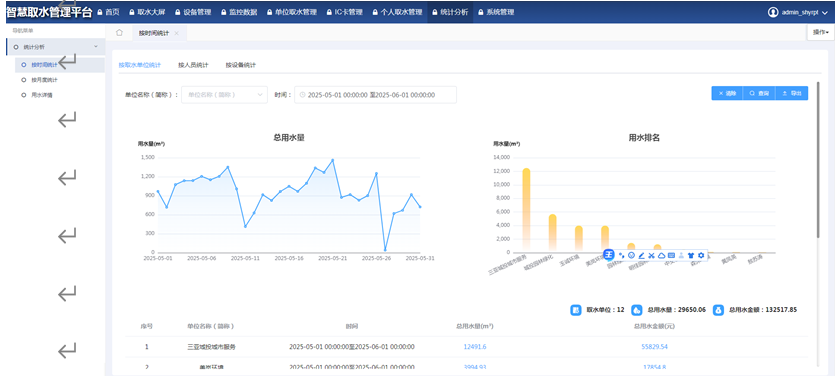The width and height of the screenshot is (840, 376).
Task: Click the 三亚城投城市服务 table cell
Action: [x=211, y=347]
